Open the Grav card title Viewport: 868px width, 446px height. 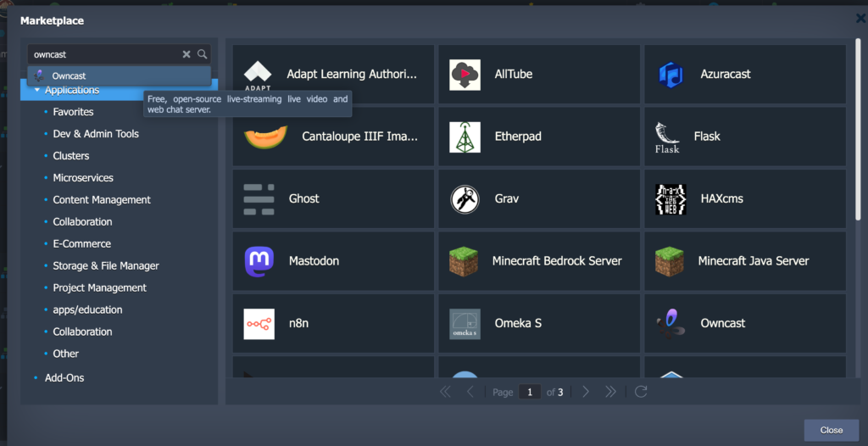point(507,198)
